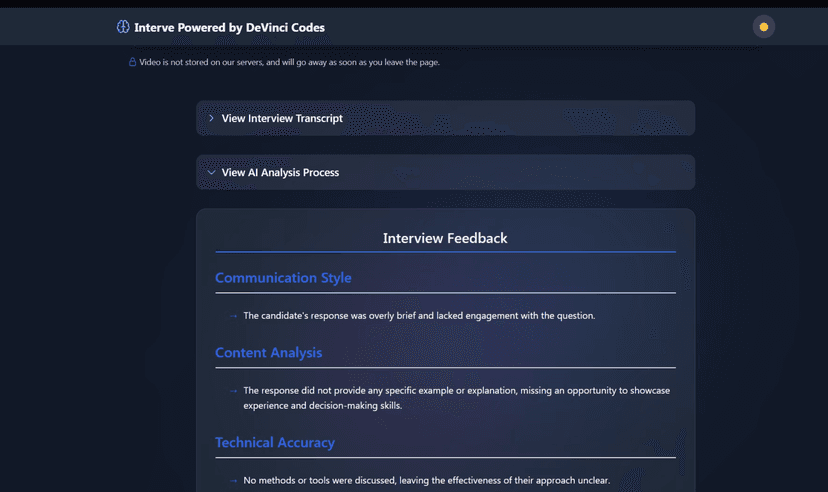828x492 pixels.
Task: Click the Interve Powered by DeVinci Codes title
Action: point(229,28)
